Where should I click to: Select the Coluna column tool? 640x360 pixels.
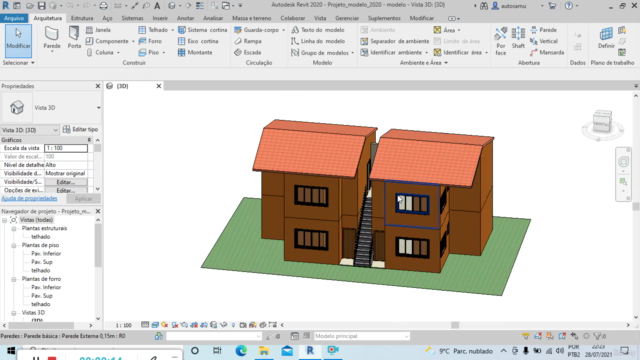[x=100, y=52]
